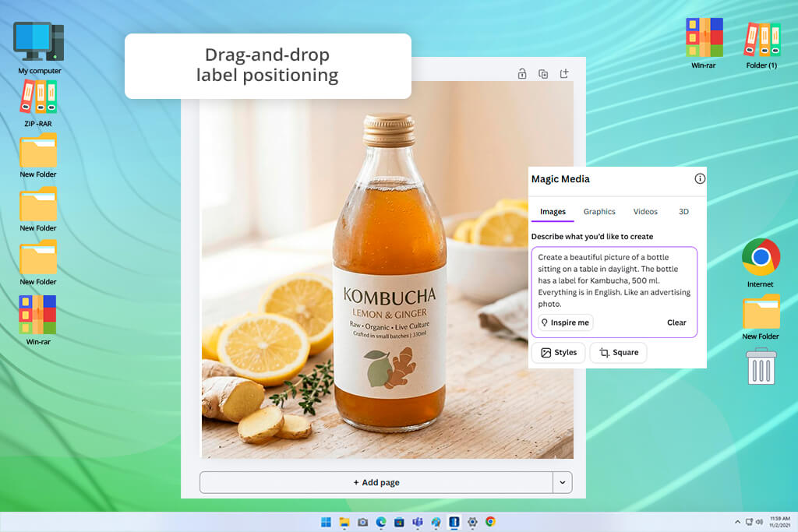Clear the prompt with the Clear button
This screenshot has width=798, height=532.
tap(676, 322)
